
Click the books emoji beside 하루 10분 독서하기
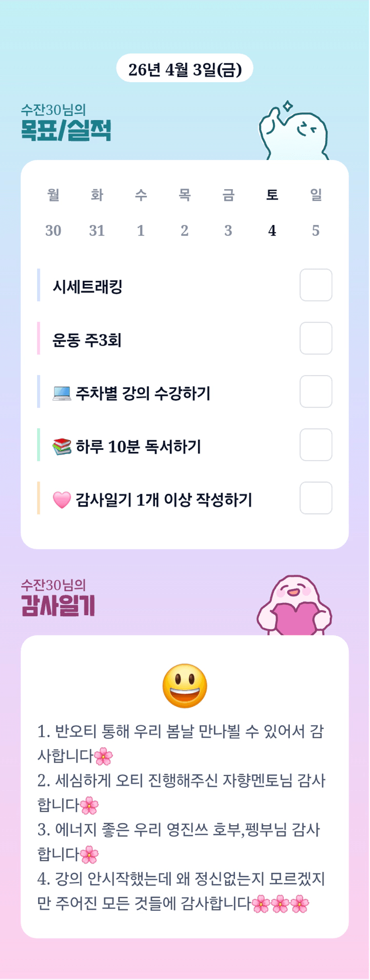coord(62,447)
